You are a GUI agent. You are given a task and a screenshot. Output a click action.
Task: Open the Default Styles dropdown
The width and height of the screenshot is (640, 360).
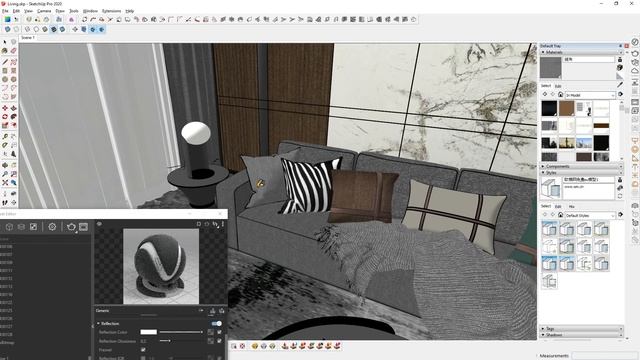(590, 215)
